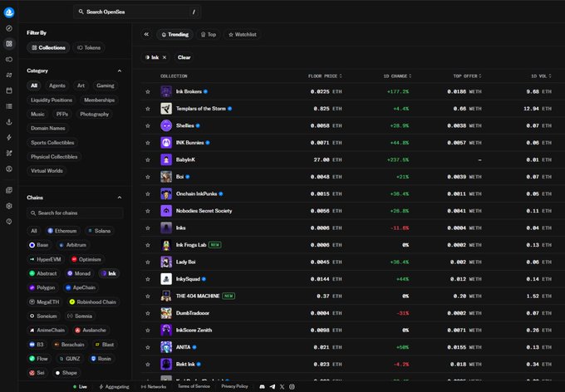Screen dimensions: 565x392
Task: Filter by Abstract chain
Action: point(43,273)
